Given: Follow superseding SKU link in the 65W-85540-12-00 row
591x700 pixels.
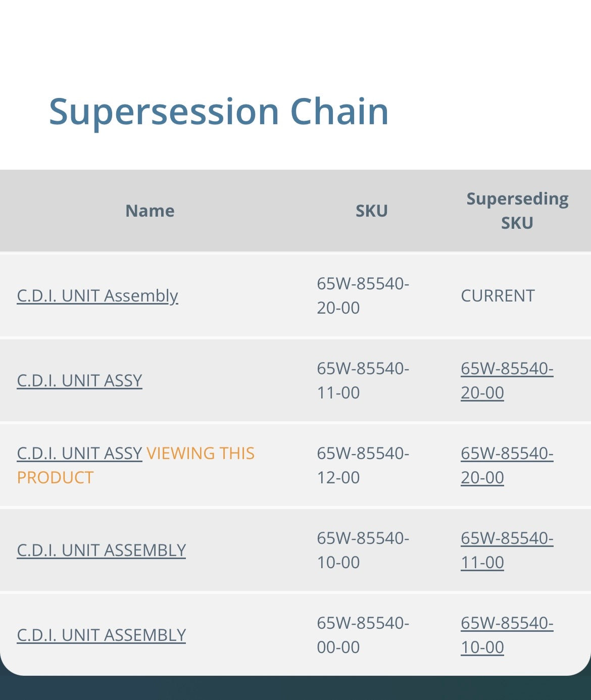Looking at the screenshot, I should click(507, 465).
